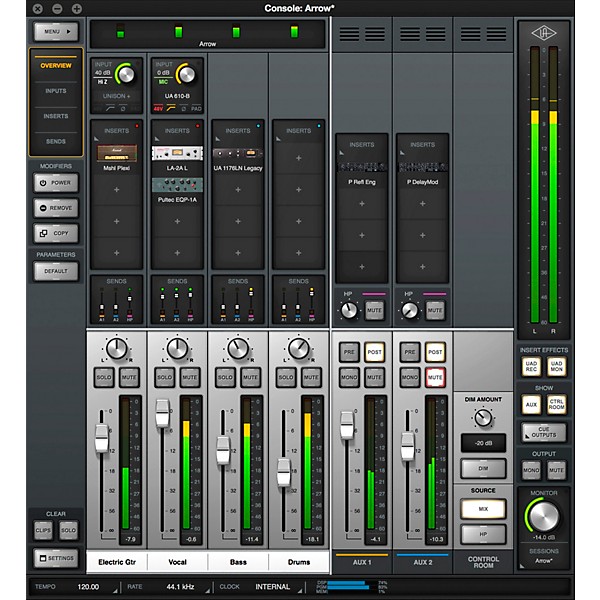The image size is (600, 600).
Task: Expand the Cue Outputs popup
Action: [x=544, y=432]
